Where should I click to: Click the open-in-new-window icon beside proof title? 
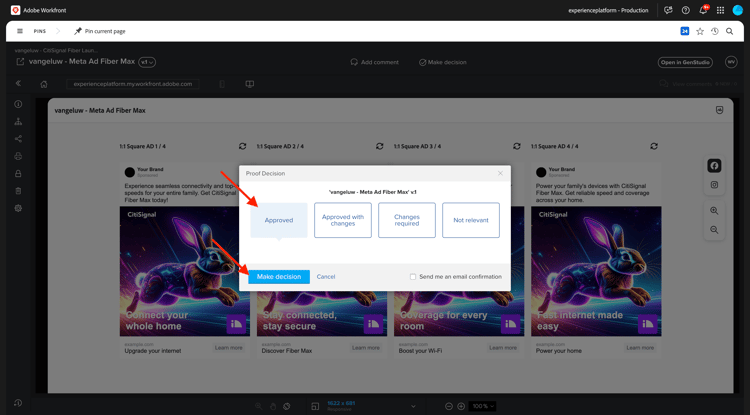pyautogui.click(x=20, y=62)
